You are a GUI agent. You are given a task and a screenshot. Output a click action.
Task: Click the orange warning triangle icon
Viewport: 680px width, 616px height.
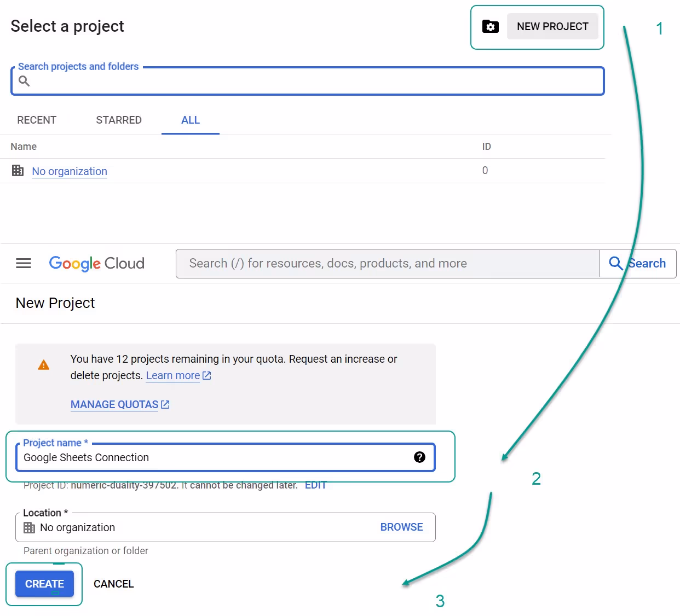(x=44, y=365)
